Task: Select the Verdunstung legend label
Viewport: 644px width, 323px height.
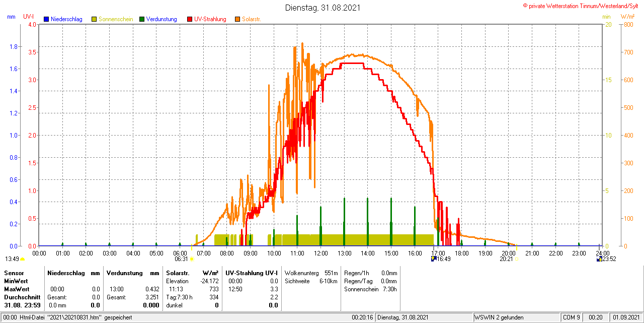Action: [162, 19]
